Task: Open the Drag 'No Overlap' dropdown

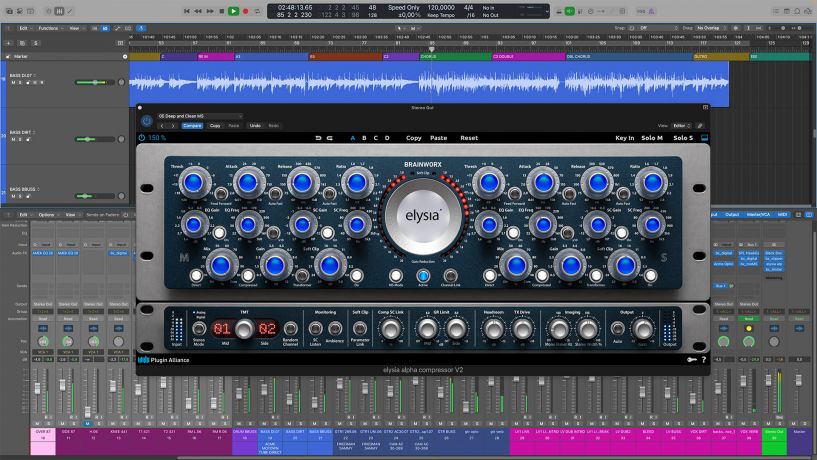Action: pyautogui.click(x=710, y=28)
